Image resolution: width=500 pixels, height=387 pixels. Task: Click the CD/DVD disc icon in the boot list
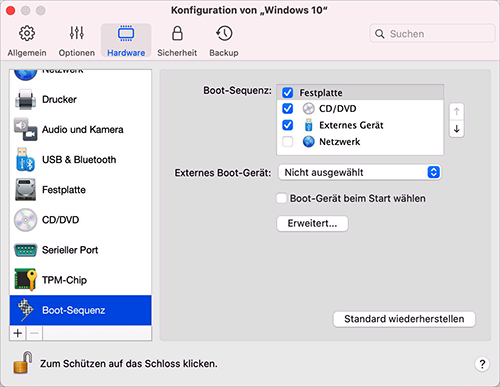point(309,109)
